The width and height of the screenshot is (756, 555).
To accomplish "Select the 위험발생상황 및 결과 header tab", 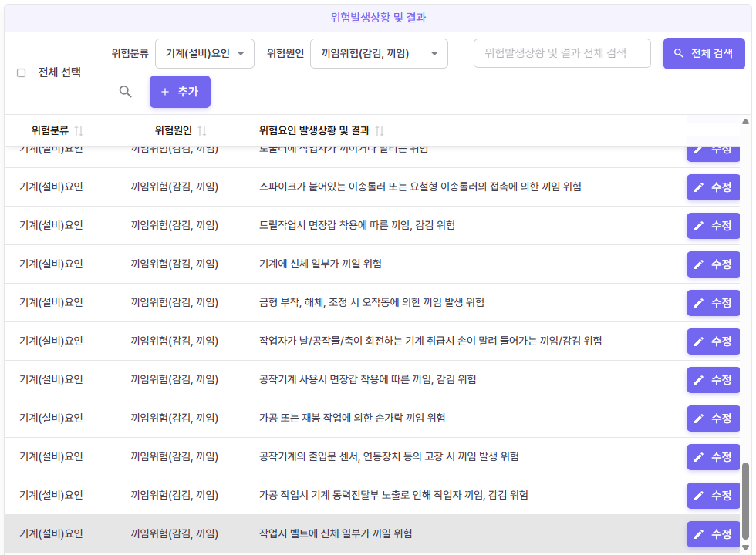I will pyautogui.click(x=378, y=17).
